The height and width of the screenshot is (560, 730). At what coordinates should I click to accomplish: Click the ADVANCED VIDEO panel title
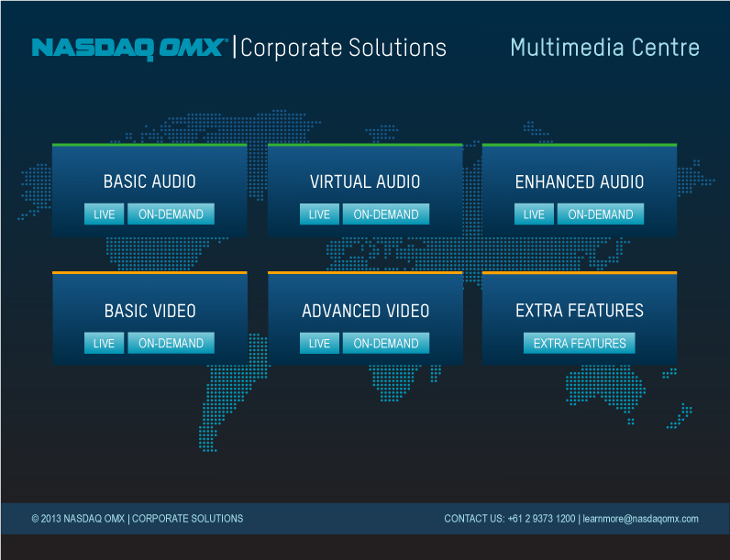pos(366,311)
